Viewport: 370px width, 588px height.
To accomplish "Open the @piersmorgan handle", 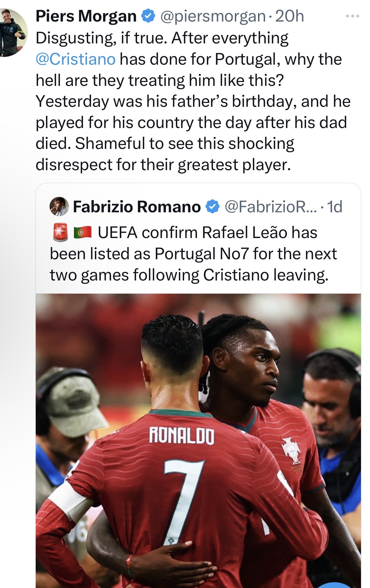I will pyautogui.click(x=213, y=16).
